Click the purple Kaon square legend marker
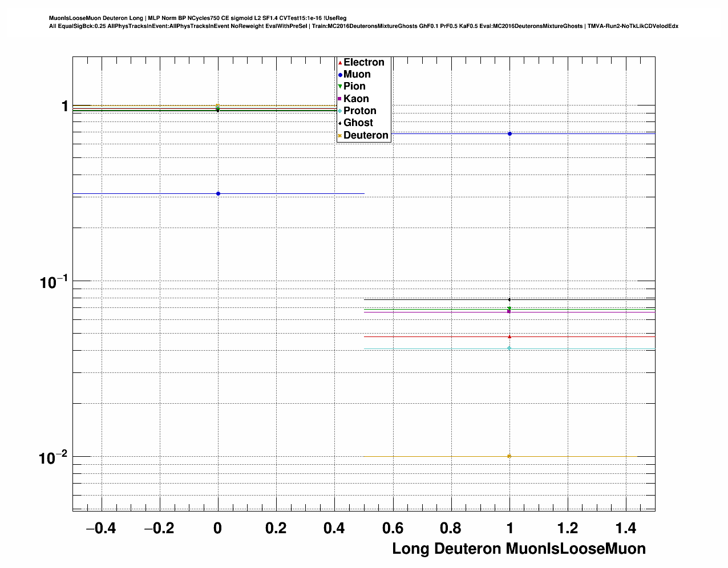This screenshot has height=568, width=728. 340,99
